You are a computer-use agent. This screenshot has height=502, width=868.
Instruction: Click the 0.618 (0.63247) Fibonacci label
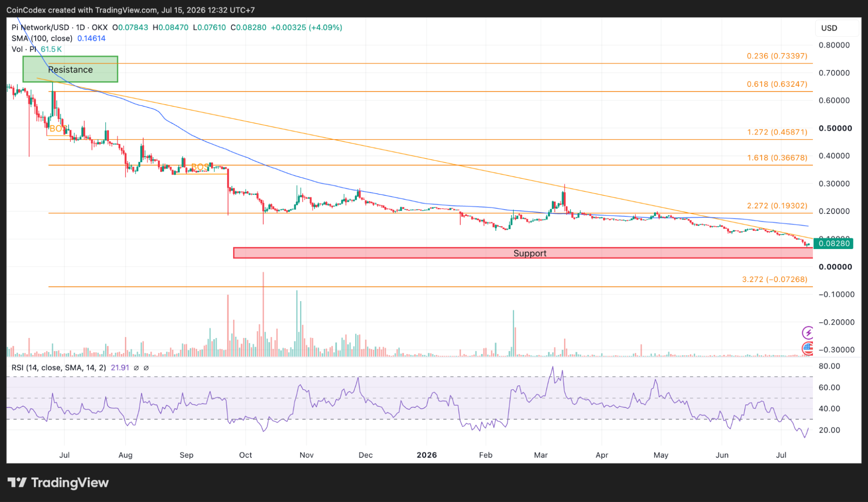(x=777, y=84)
